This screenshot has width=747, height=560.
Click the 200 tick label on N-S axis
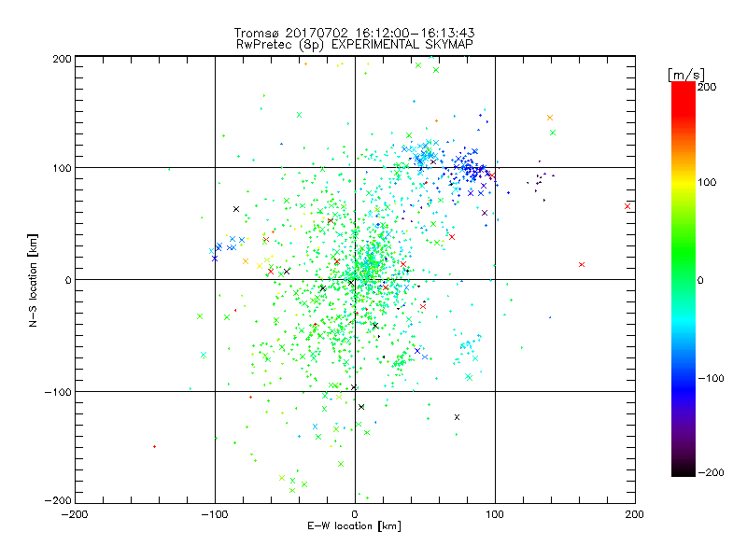point(62,59)
